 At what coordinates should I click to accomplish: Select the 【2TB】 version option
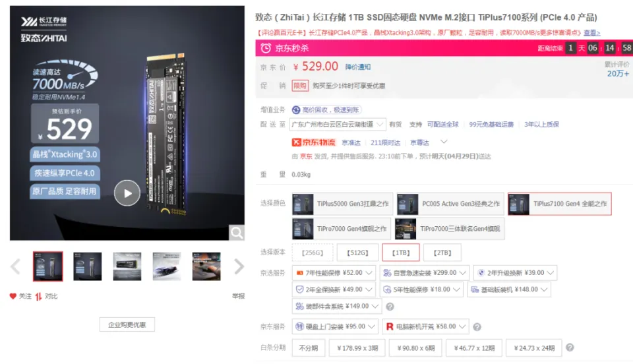(x=442, y=253)
